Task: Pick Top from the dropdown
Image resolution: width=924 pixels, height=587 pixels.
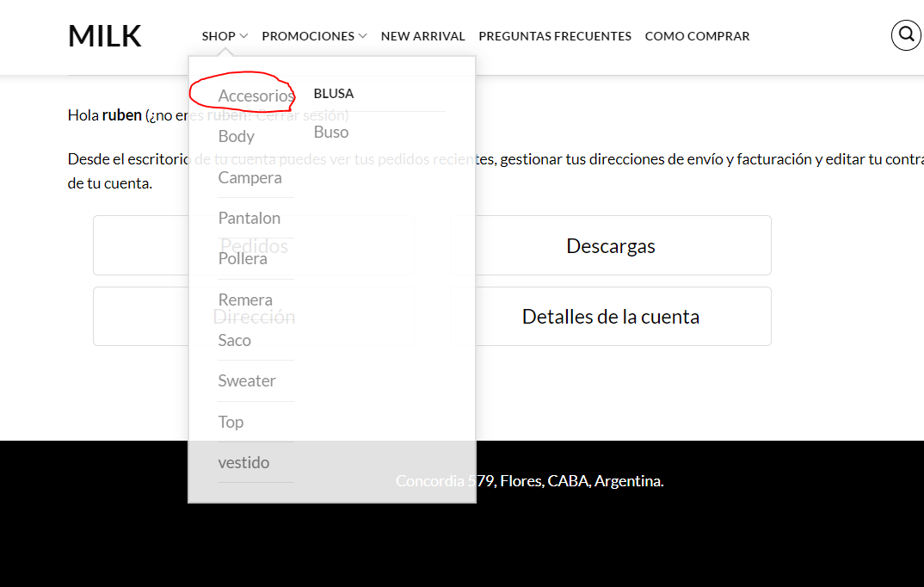Action: point(231,422)
